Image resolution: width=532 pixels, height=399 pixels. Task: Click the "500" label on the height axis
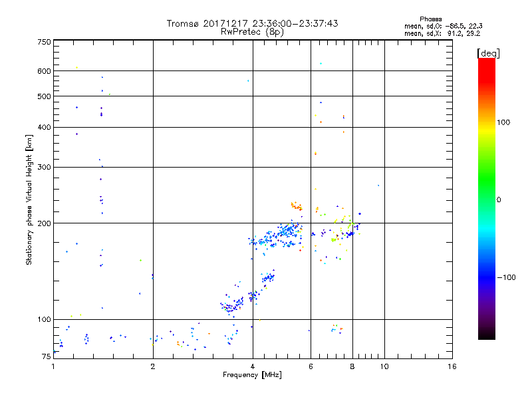click(44, 96)
